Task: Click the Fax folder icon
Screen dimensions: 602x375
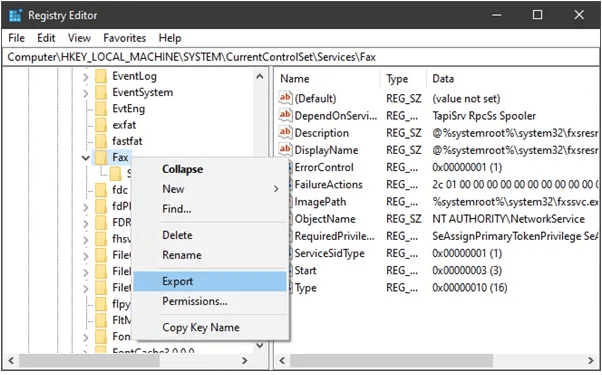Action: pos(101,157)
